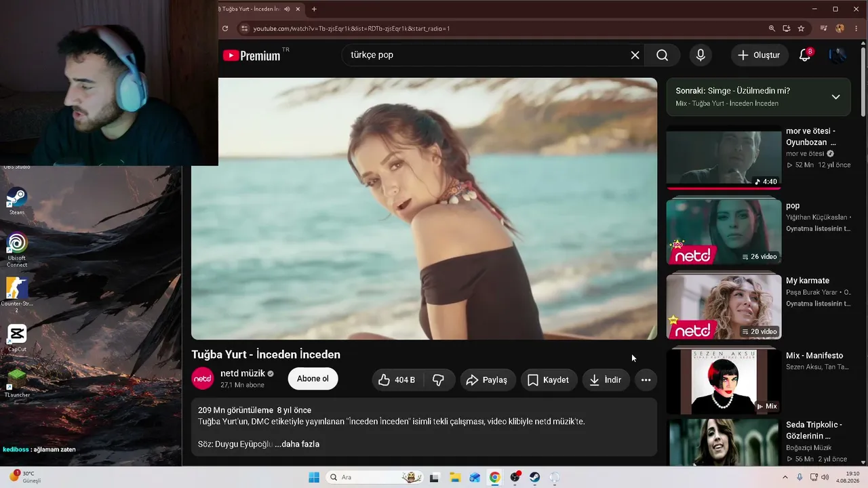
Task: Open the mor ve ötesi - Oyunbozan title
Action: click(810, 136)
